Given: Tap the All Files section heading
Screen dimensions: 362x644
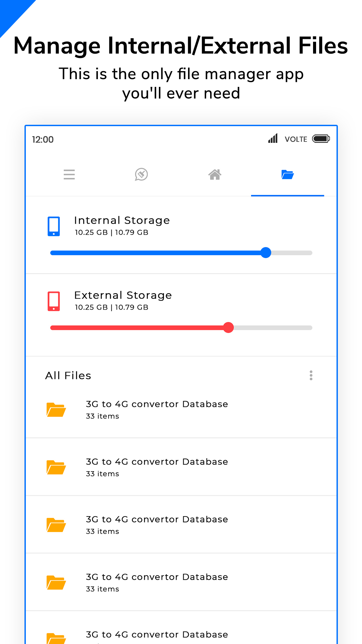Looking at the screenshot, I should click(x=68, y=376).
